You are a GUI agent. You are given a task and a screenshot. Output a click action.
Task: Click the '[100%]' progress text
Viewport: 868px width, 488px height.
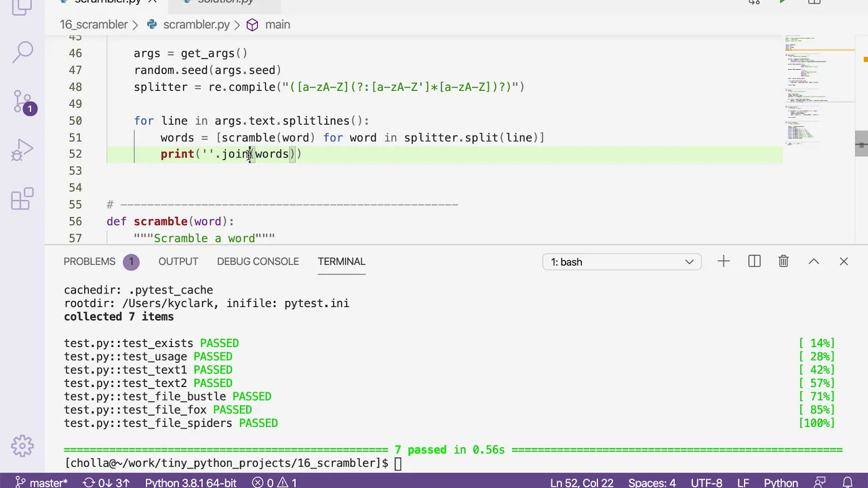(816, 424)
